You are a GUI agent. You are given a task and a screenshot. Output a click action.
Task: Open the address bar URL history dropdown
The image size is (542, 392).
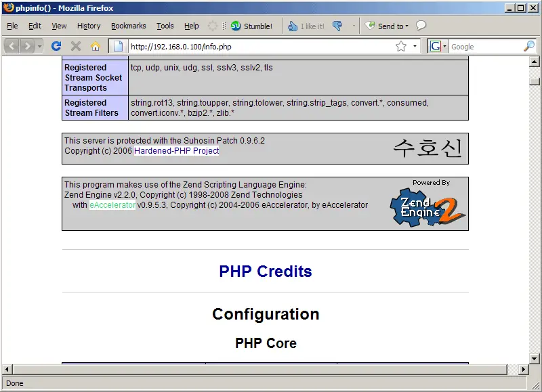pyautogui.click(x=415, y=46)
